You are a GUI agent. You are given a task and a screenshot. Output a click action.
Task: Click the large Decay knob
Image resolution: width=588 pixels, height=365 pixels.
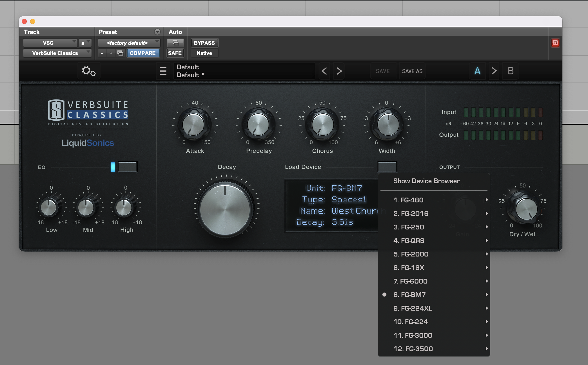click(225, 209)
